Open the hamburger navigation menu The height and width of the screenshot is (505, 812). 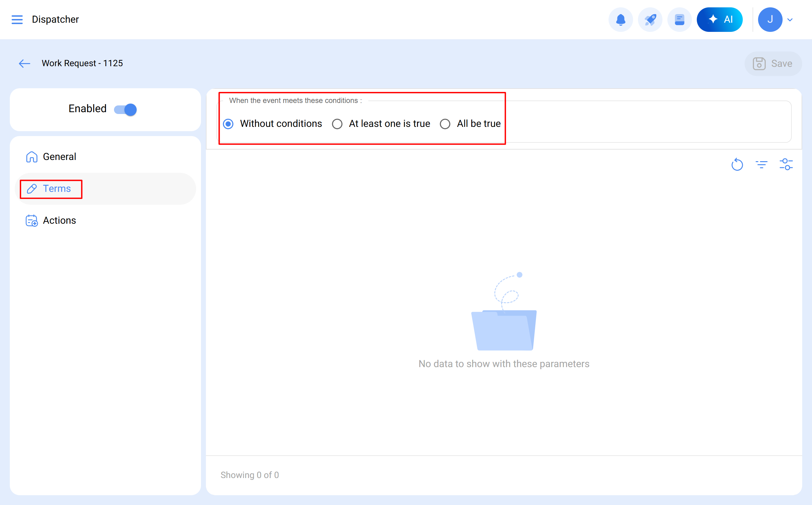(17, 19)
